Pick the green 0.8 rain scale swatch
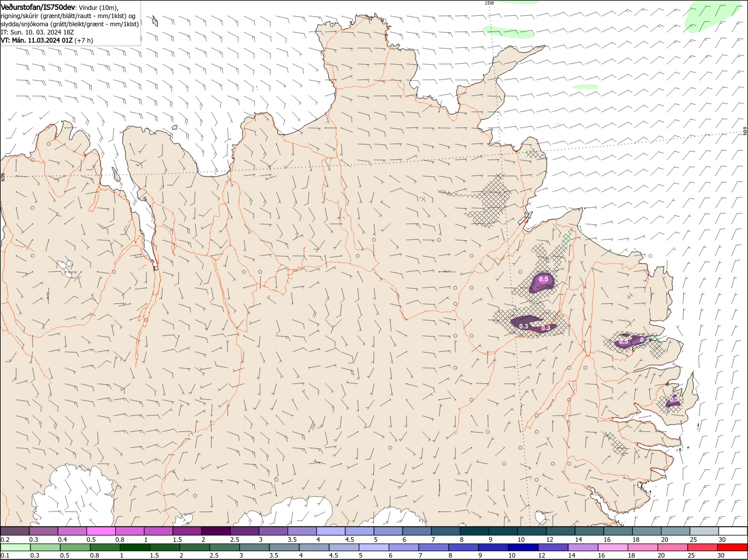Image resolution: width=748 pixels, height=560 pixels. [x=105, y=548]
